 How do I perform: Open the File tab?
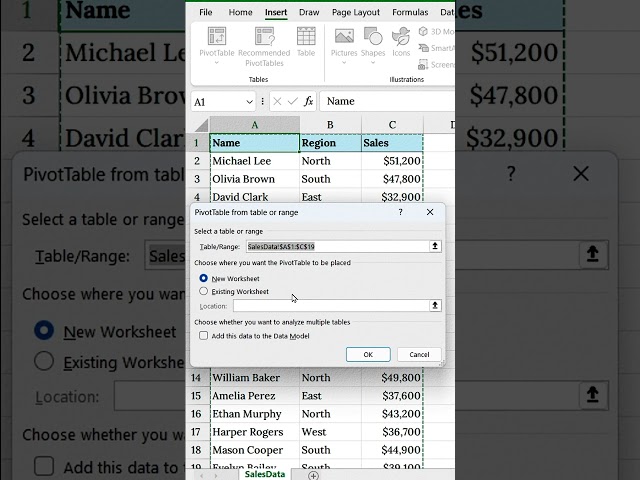pos(206,12)
